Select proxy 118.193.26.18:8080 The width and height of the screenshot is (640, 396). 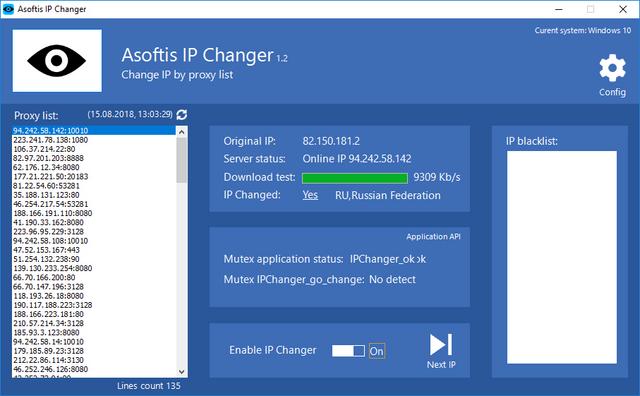click(94, 296)
